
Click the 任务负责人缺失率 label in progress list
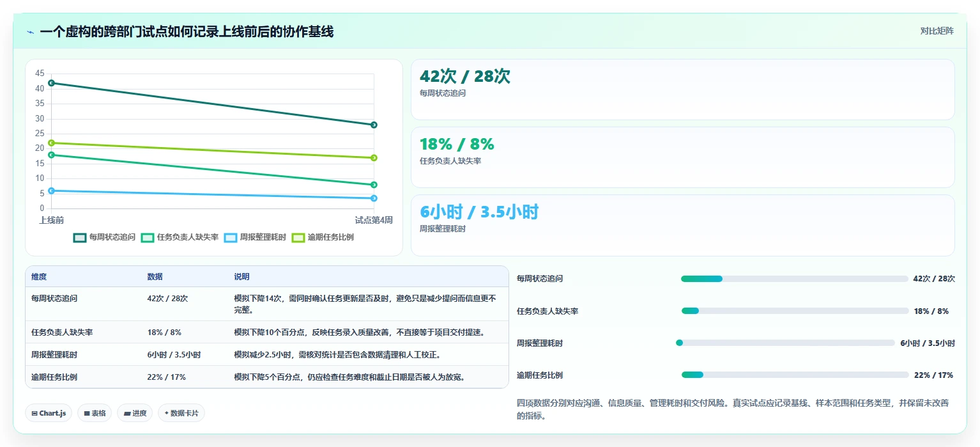pyautogui.click(x=547, y=311)
